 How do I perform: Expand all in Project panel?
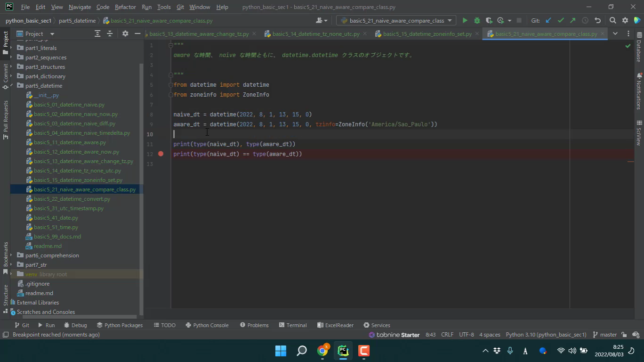click(x=97, y=33)
